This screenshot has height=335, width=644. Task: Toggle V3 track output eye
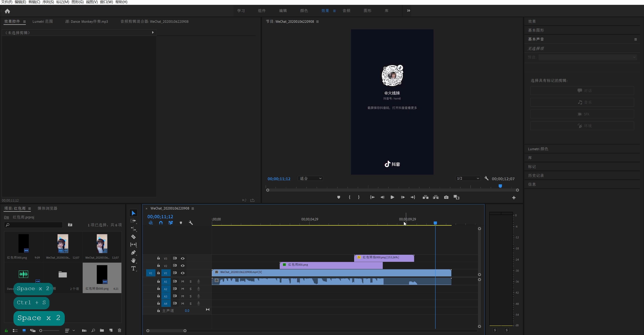click(x=182, y=258)
